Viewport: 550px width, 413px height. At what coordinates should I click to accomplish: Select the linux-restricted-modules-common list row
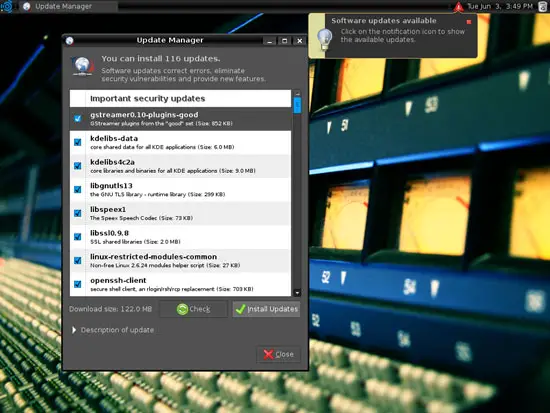point(180,261)
